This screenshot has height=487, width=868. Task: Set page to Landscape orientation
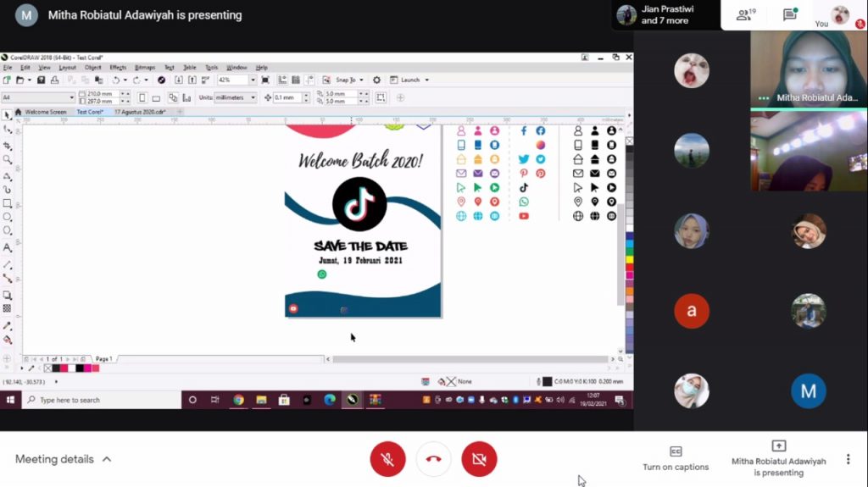click(x=156, y=98)
